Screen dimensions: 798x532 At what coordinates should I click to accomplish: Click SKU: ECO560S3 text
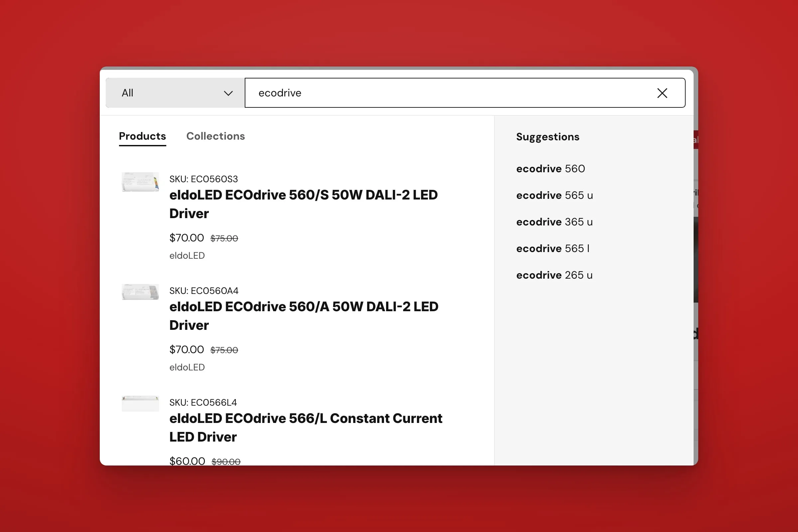pos(203,179)
